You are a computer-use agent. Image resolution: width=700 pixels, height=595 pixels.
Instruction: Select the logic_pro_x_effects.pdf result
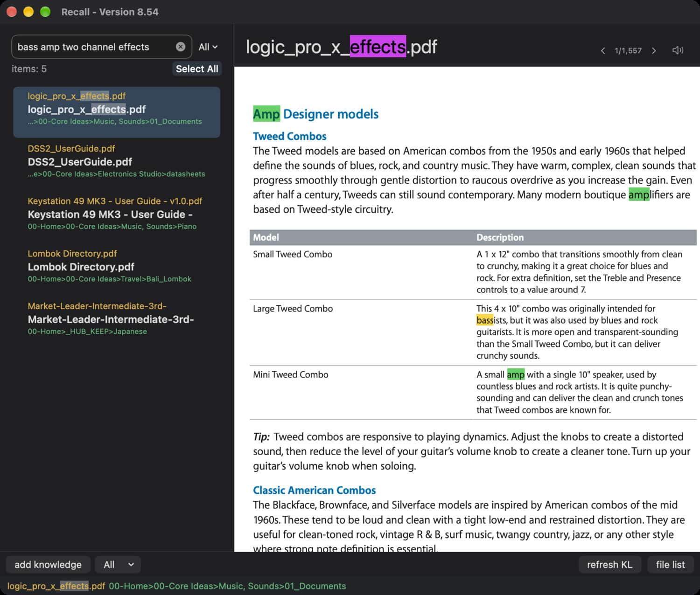tap(117, 112)
